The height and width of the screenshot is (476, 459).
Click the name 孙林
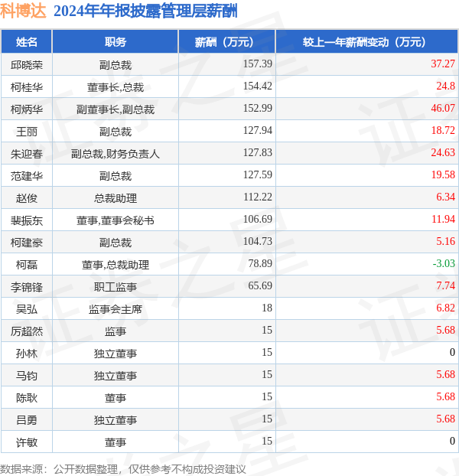[x=27, y=354]
